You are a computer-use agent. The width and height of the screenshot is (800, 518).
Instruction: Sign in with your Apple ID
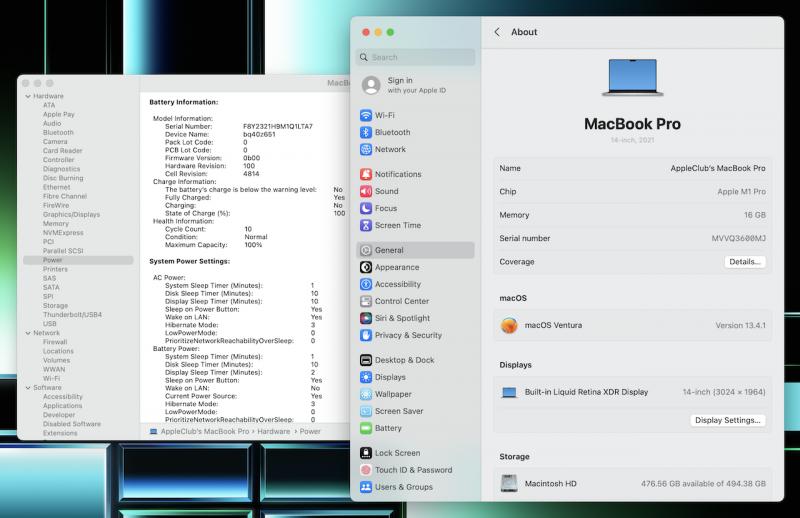(400, 85)
